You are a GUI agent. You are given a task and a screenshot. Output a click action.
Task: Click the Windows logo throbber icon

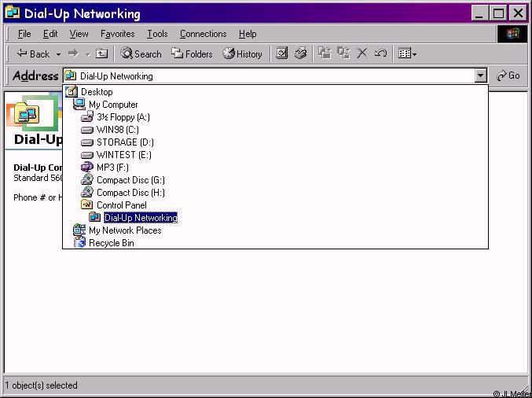[512, 34]
